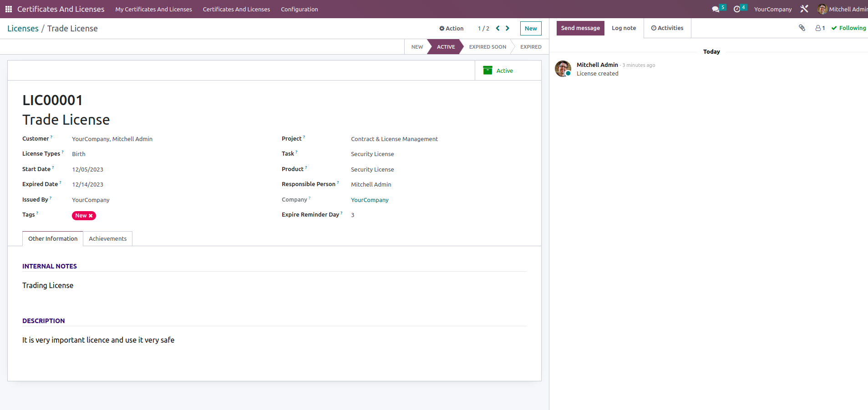
Task: Click Internal Notes text Trading License
Action: coord(48,285)
